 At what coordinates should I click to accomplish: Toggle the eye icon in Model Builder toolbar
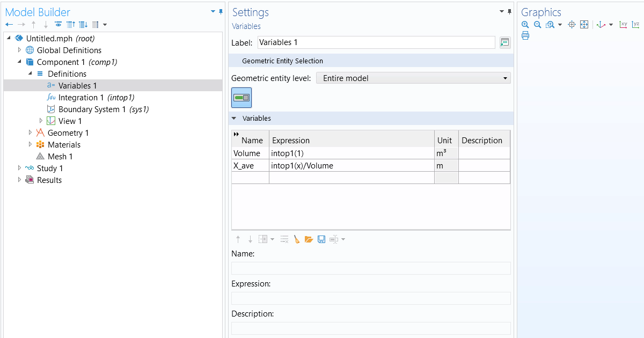coord(58,25)
